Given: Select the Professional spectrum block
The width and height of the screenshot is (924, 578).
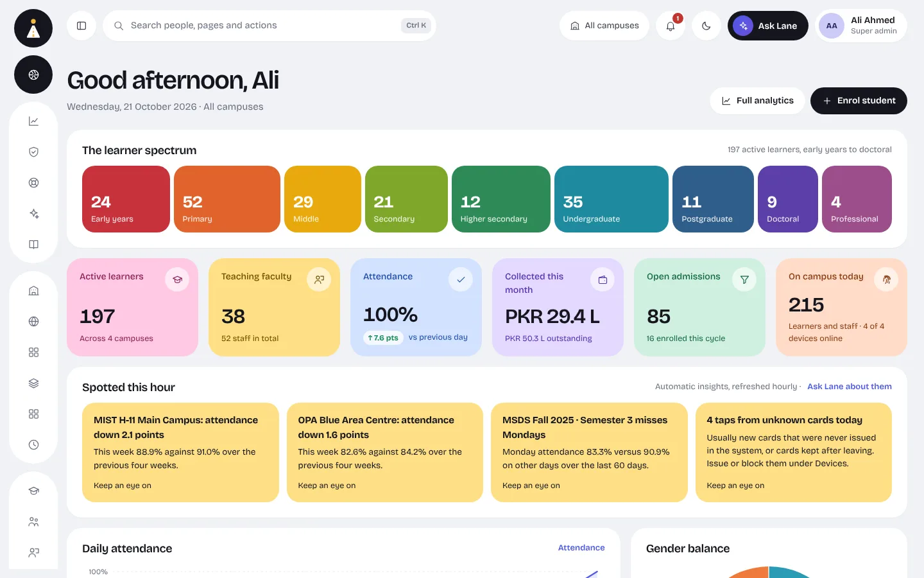Looking at the screenshot, I should coord(857,199).
